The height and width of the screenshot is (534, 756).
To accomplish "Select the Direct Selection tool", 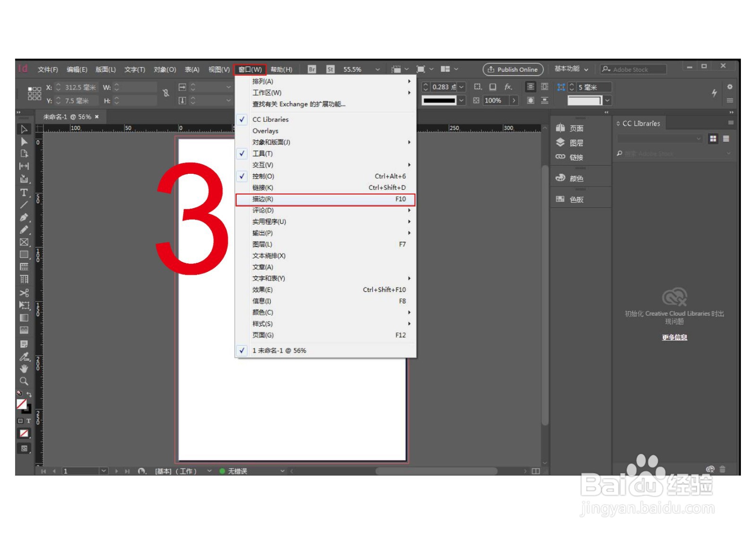I will 24,142.
